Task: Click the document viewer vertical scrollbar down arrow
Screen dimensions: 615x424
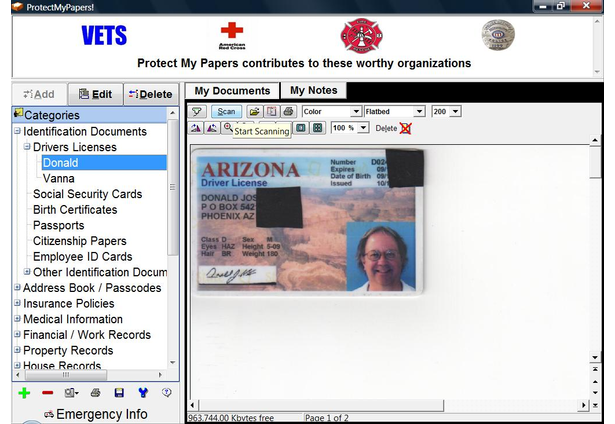Action: pos(595,357)
